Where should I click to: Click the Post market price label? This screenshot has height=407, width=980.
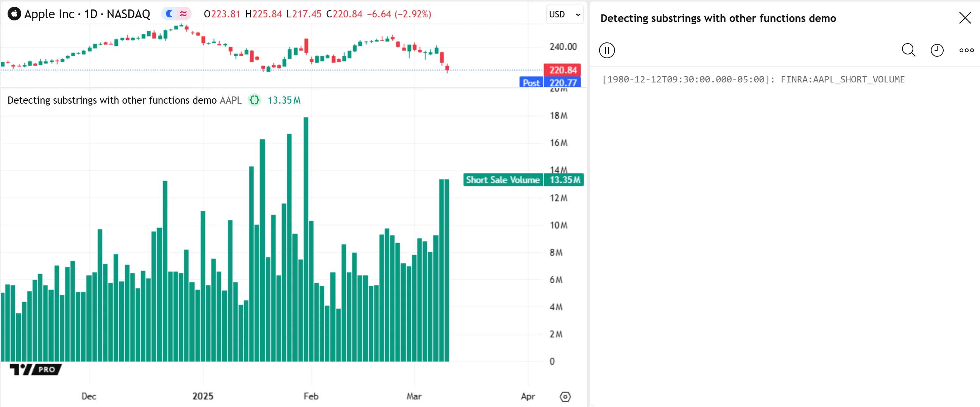pos(531,83)
